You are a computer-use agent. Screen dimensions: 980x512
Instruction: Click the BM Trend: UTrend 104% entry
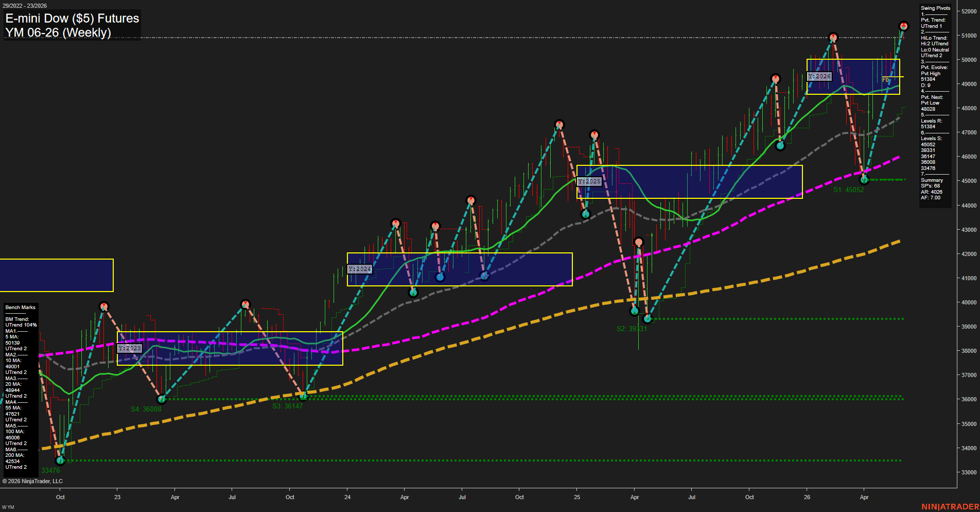pyautogui.click(x=21, y=322)
